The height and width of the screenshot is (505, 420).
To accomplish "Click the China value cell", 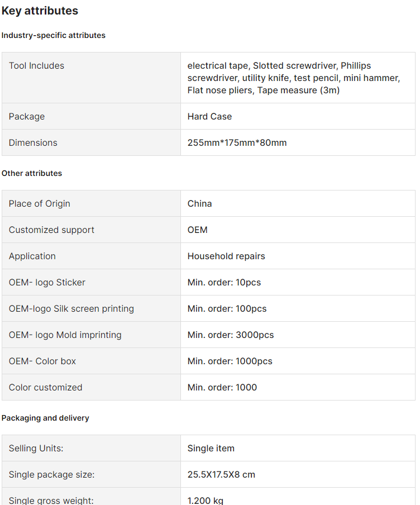I will point(199,204).
